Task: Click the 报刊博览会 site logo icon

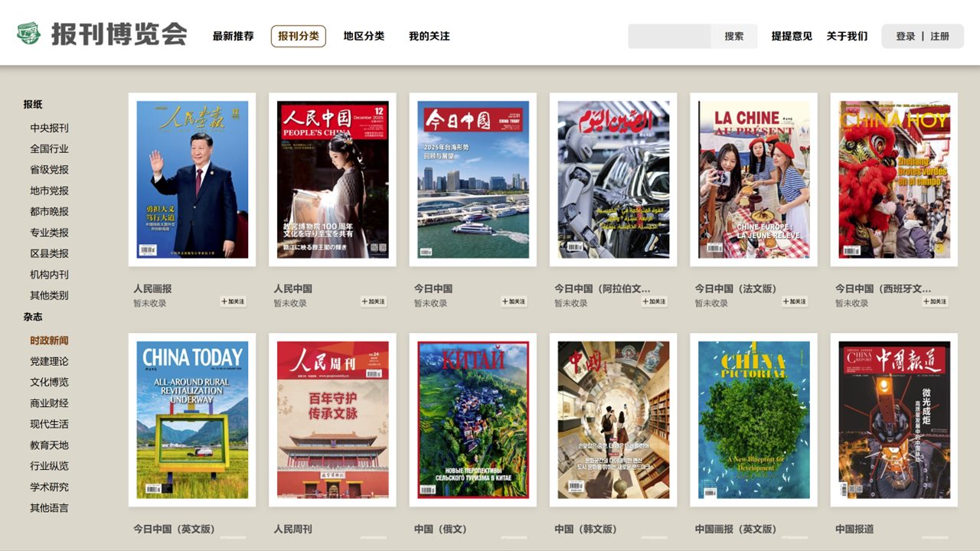Action: (x=29, y=34)
